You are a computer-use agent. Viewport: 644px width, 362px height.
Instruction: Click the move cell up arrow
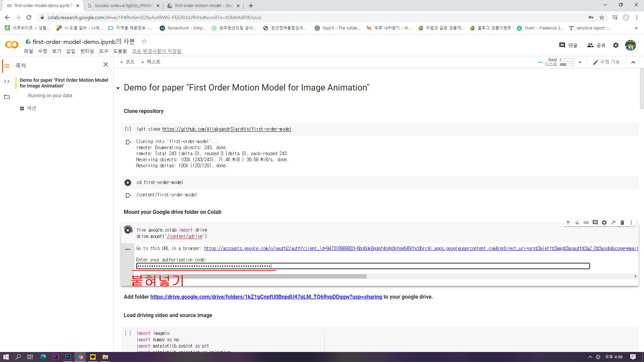tap(568, 223)
